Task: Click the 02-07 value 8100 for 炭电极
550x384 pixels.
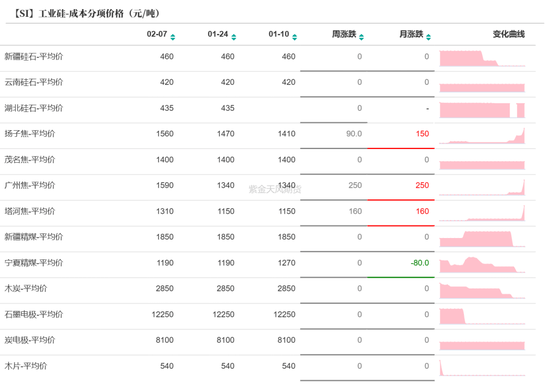Action: coord(165,340)
